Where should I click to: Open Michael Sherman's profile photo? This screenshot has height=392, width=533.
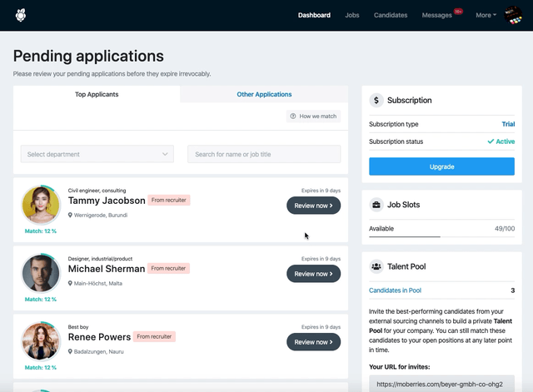[x=41, y=273]
